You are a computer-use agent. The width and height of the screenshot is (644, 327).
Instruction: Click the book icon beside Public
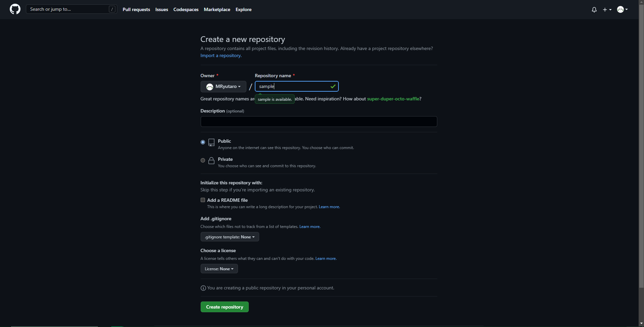[211, 142]
